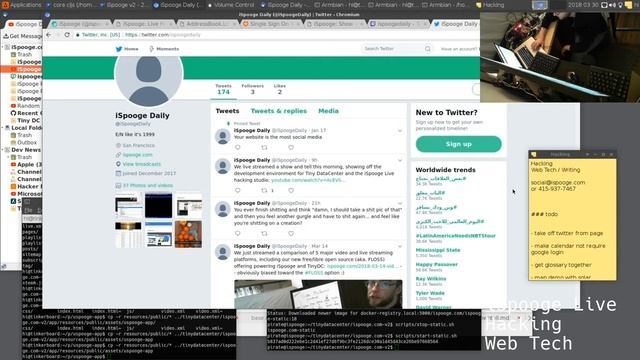This screenshot has width=640, height=360.
Task: Retweet the 'You ever finish' tweet
Action: (x=264, y=233)
